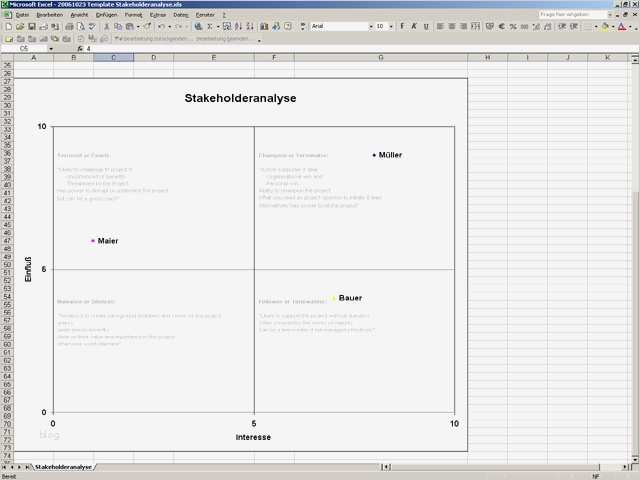Open the Bearbeiten menu
Viewport: 640px width, 480px height.
pos(50,15)
